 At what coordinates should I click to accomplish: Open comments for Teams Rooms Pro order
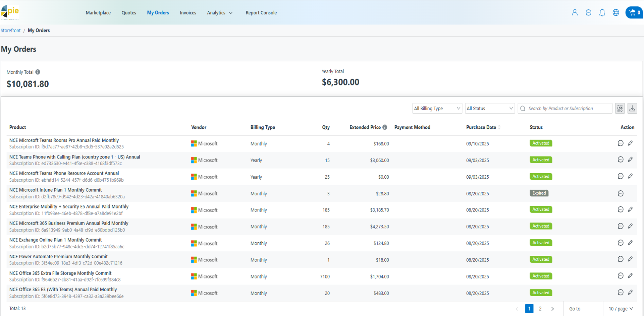point(621,143)
